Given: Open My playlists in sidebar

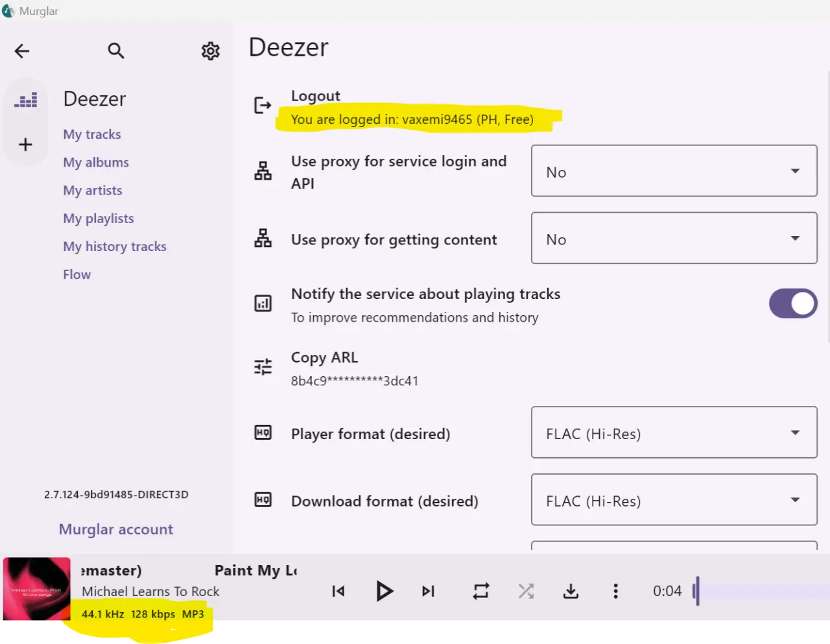Looking at the screenshot, I should (x=99, y=219).
